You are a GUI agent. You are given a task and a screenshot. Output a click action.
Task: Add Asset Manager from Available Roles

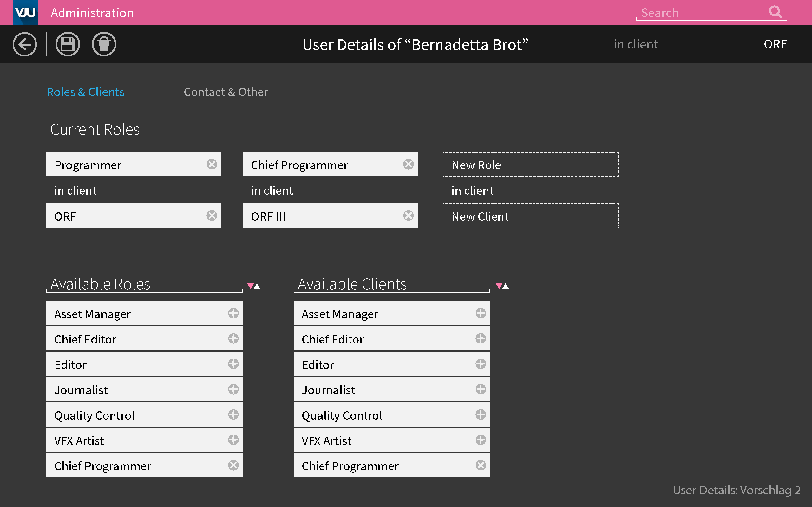(x=233, y=313)
